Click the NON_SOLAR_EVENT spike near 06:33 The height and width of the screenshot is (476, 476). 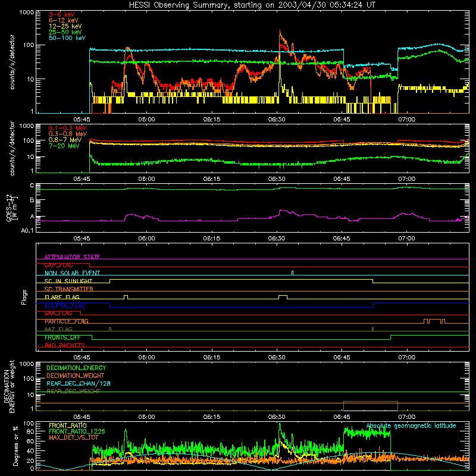pos(292,273)
